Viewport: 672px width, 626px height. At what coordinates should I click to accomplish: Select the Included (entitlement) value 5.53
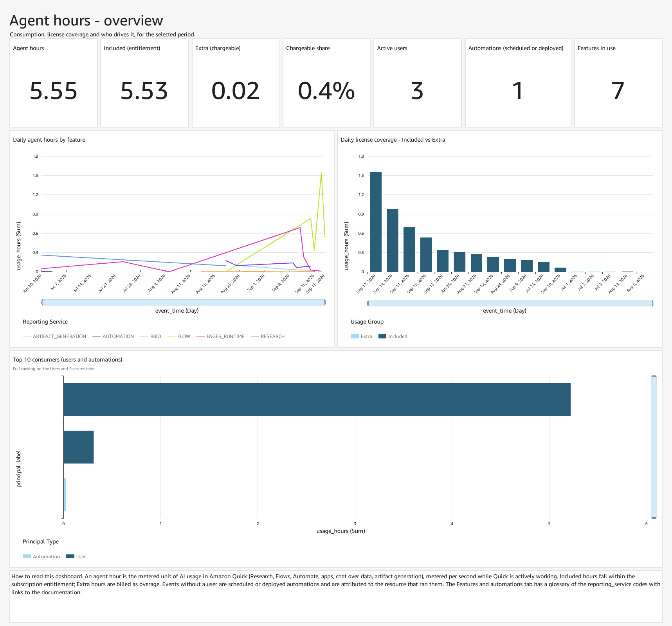(x=144, y=91)
